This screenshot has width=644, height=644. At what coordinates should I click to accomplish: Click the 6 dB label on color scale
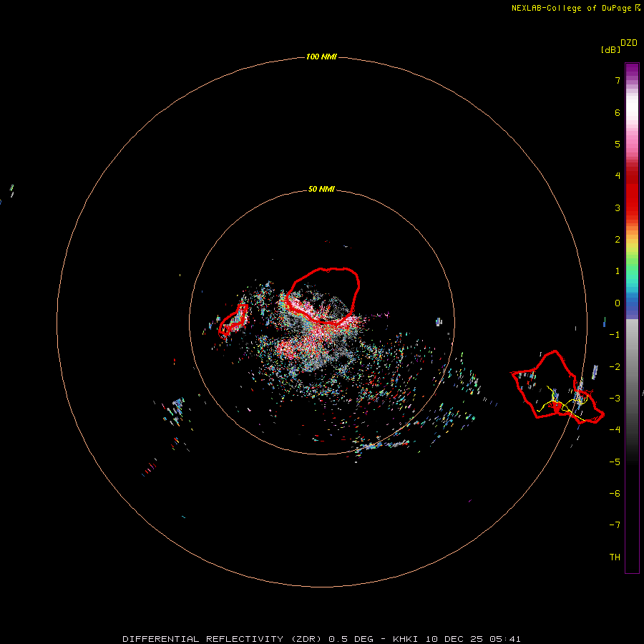(x=618, y=112)
